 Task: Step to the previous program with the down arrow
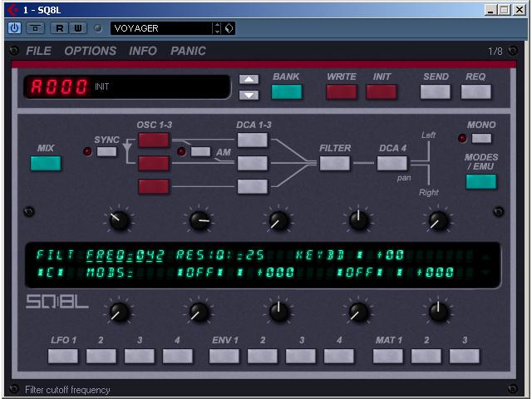click(249, 94)
